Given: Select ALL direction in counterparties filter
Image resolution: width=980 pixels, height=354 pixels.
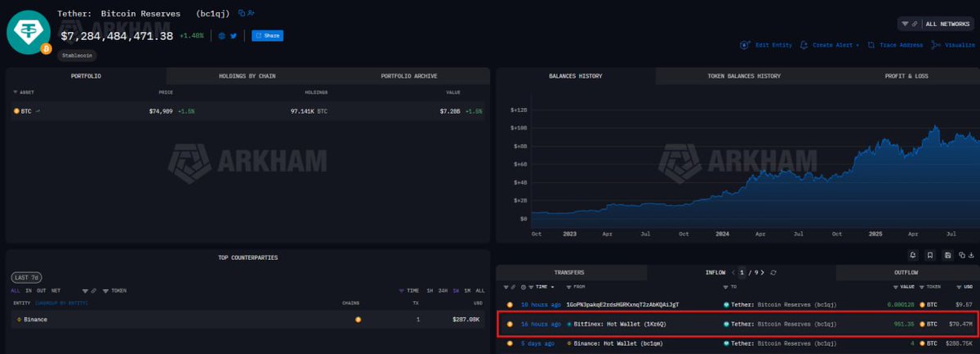Looking at the screenshot, I should pyautogui.click(x=16, y=290).
